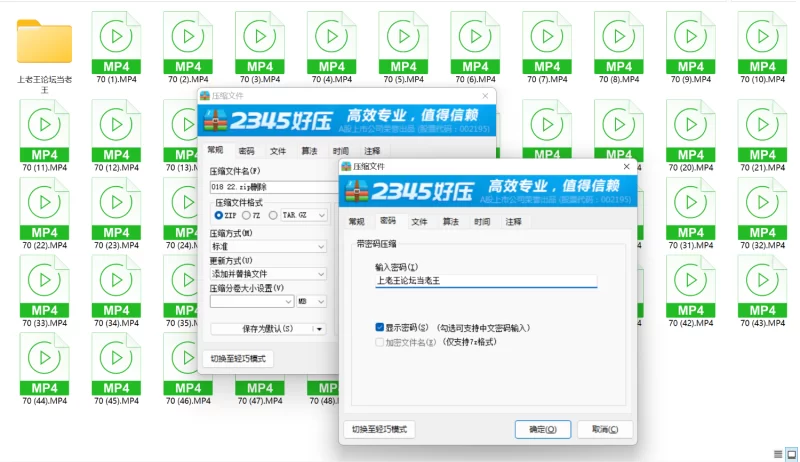Select file 70 (45).MP4
The image size is (800, 462).
coord(116,369)
